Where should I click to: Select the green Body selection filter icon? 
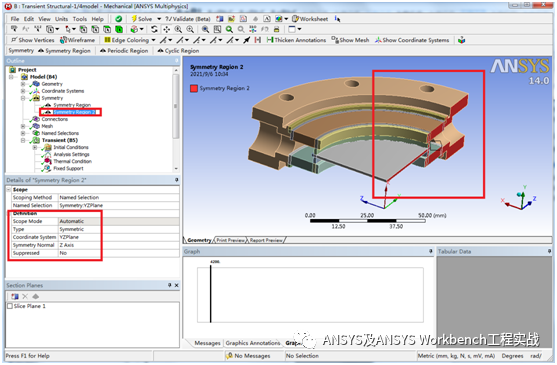click(119, 29)
